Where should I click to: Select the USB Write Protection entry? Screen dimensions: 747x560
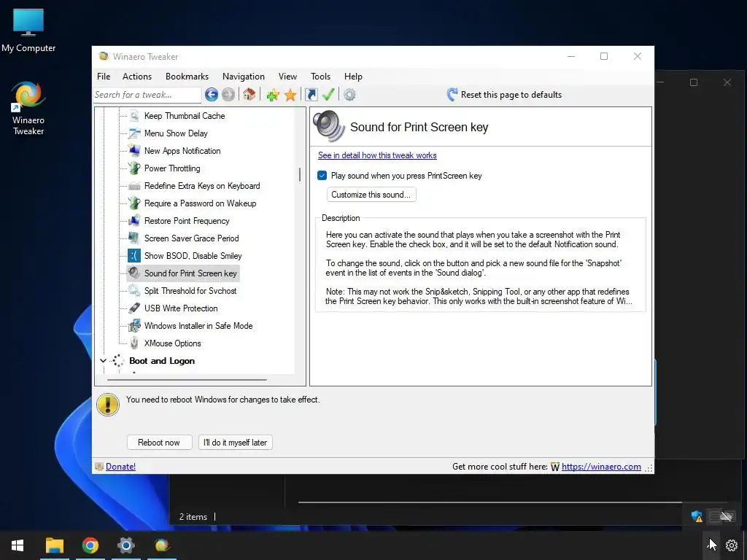(x=181, y=308)
